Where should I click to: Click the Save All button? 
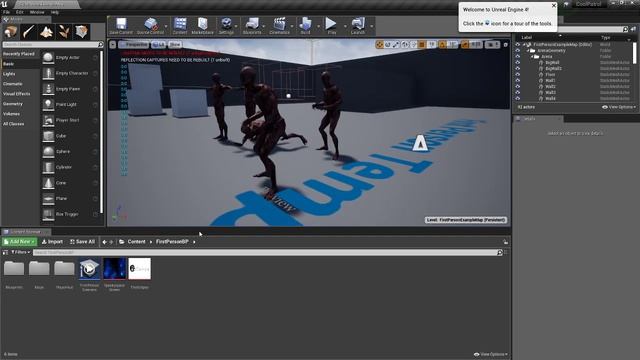pos(82,242)
